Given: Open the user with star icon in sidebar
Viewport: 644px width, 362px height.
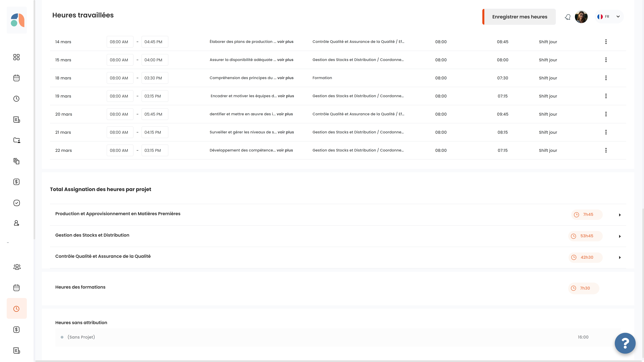Looking at the screenshot, I should 17,223.
